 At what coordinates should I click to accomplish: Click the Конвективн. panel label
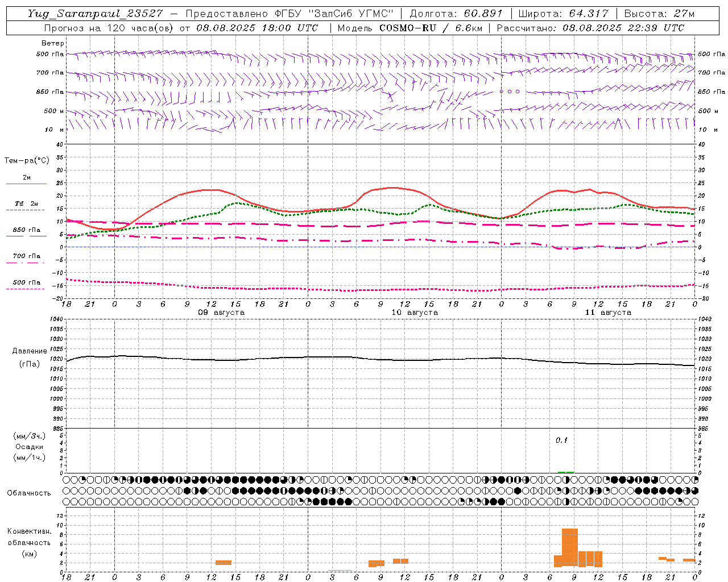pyautogui.click(x=29, y=531)
